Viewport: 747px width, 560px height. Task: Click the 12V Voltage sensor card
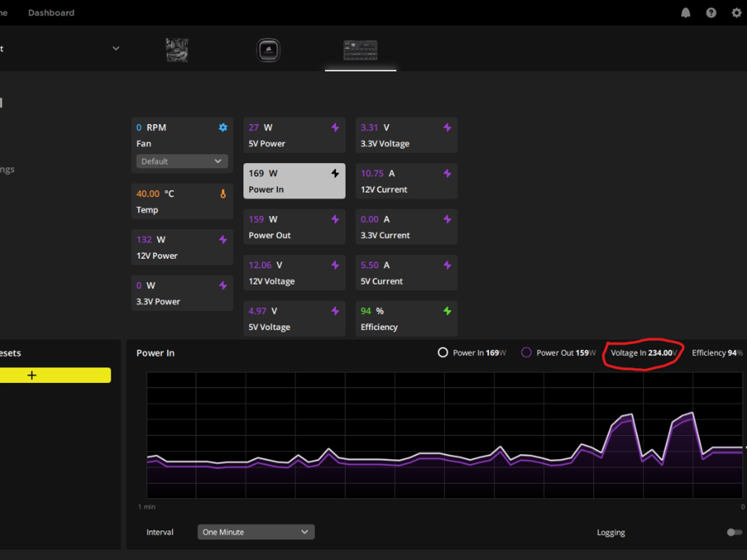coord(294,273)
